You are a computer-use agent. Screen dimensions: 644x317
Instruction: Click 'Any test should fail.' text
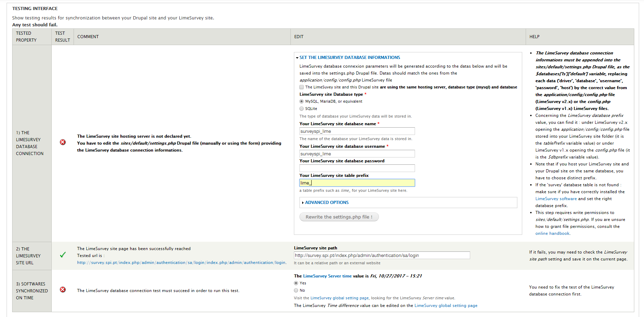click(35, 25)
